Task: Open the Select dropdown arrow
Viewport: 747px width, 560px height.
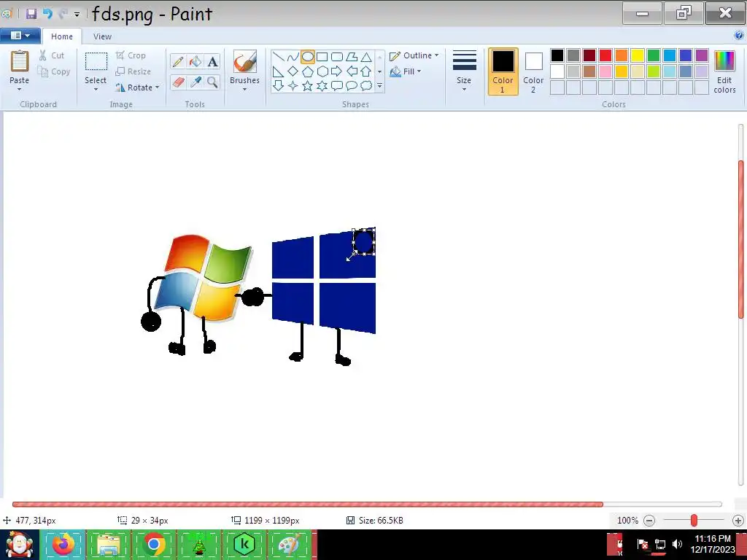Action: tap(96, 89)
